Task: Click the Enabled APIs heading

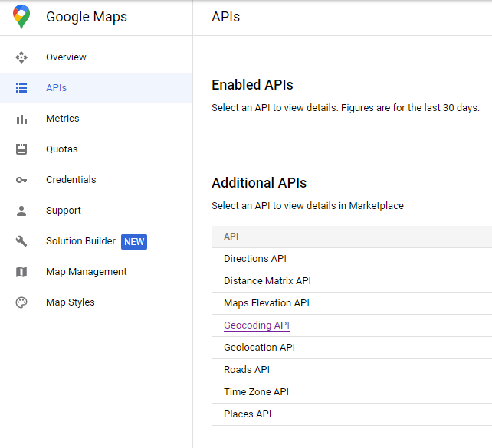Action: point(252,85)
